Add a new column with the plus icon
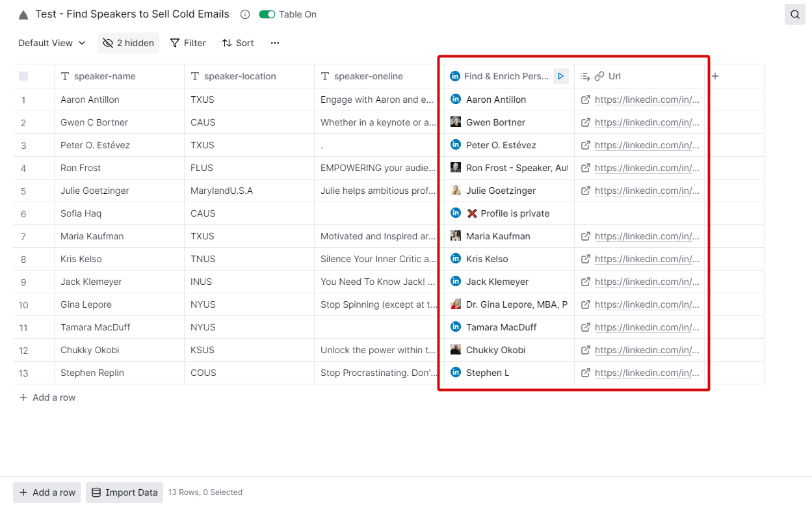The image size is (812, 508). [715, 76]
